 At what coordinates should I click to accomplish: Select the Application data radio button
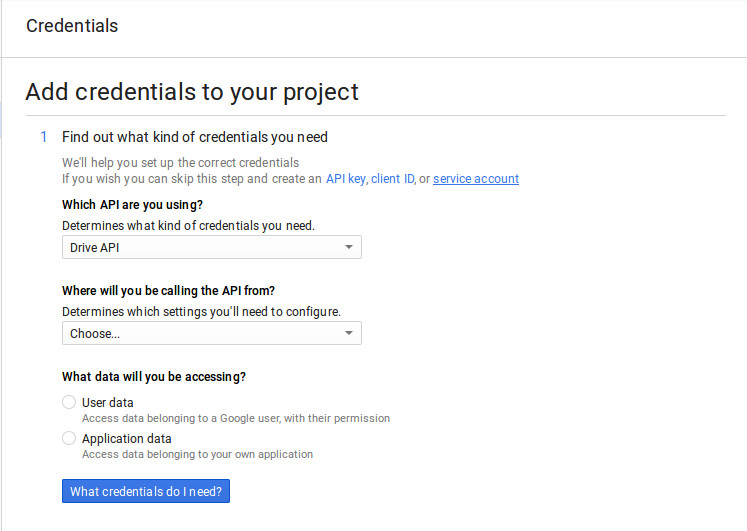click(69, 438)
